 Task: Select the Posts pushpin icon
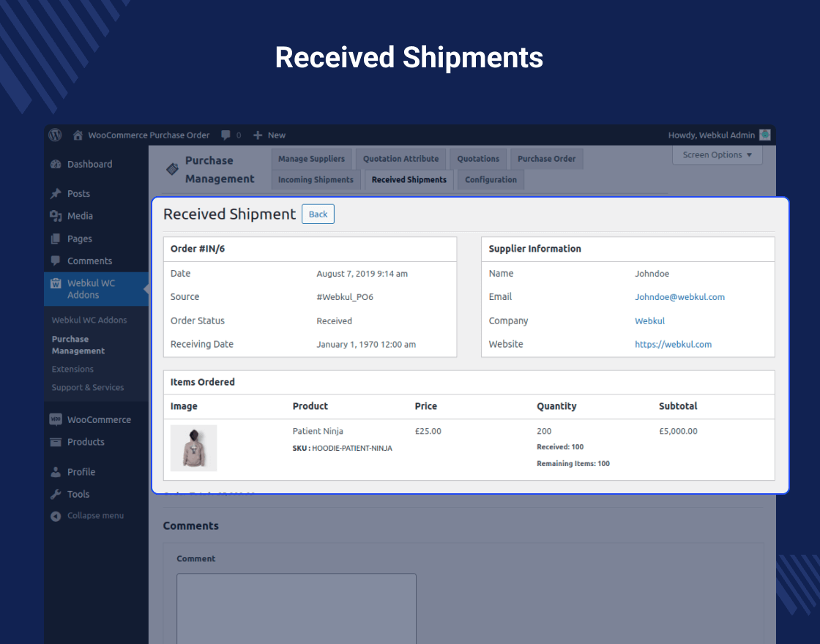(x=57, y=193)
